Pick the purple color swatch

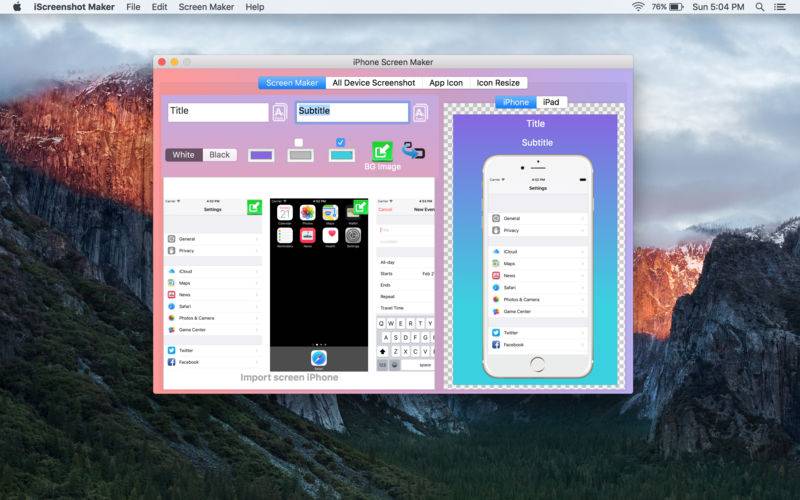tap(261, 155)
